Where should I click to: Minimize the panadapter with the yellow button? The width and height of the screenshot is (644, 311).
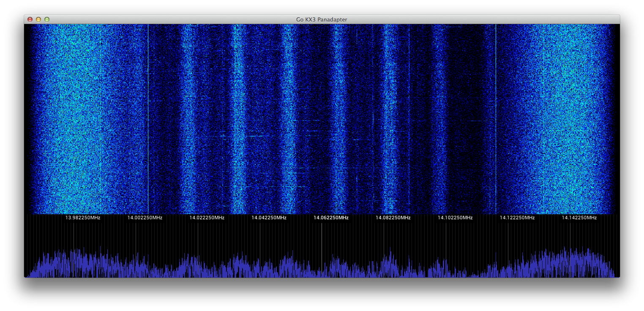pos(38,19)
